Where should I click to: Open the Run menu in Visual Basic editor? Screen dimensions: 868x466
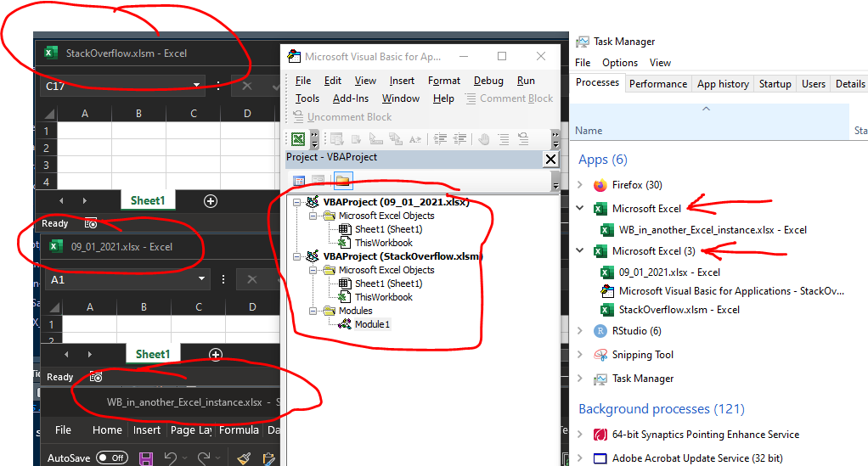tap(526, 81)
